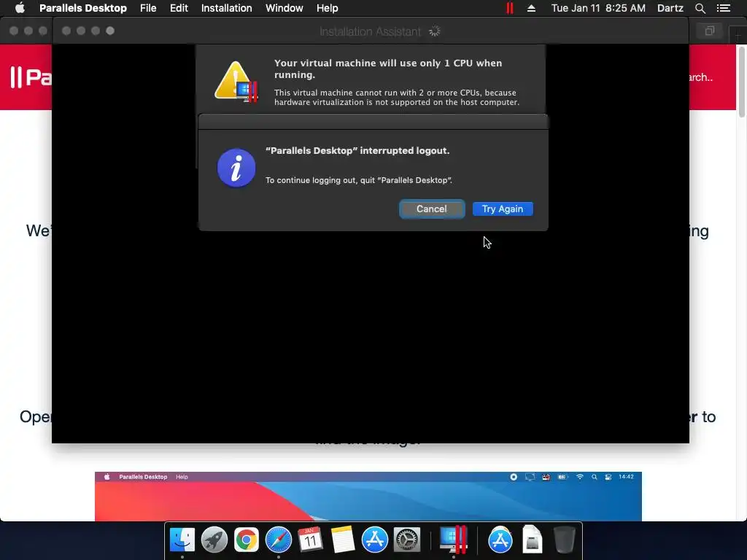747x560 pixels.
Task: Open the Notification Center list icon
Action: pos(724,8)
